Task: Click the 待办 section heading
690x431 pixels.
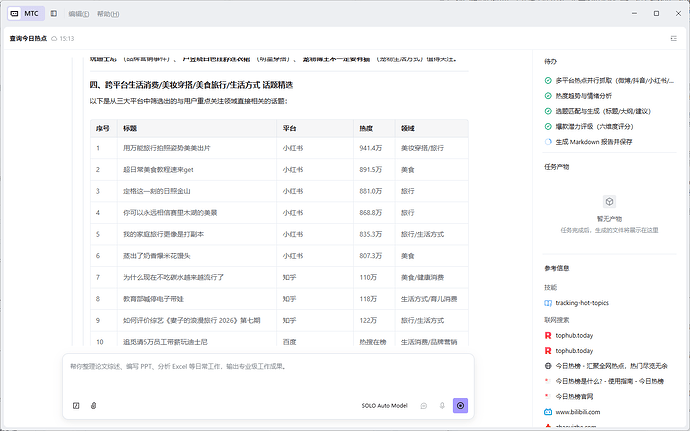Action: (550, 62)
